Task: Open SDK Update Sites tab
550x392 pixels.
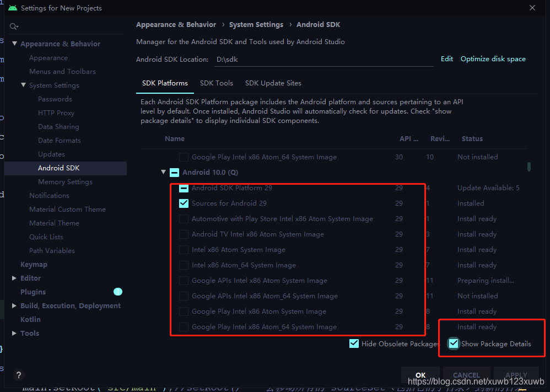Action: (x=273, y=83)
